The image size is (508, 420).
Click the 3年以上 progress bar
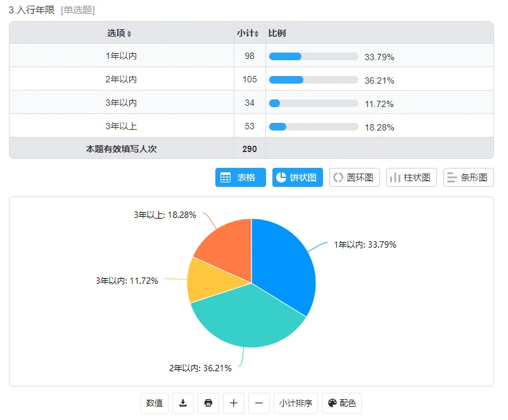(x=314, y=127)
